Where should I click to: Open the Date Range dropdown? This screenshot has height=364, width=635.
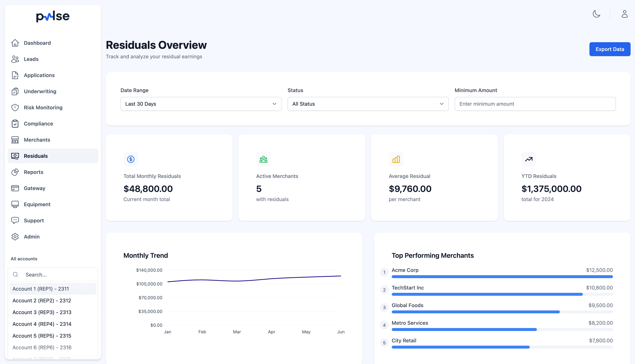pos(200,104)
